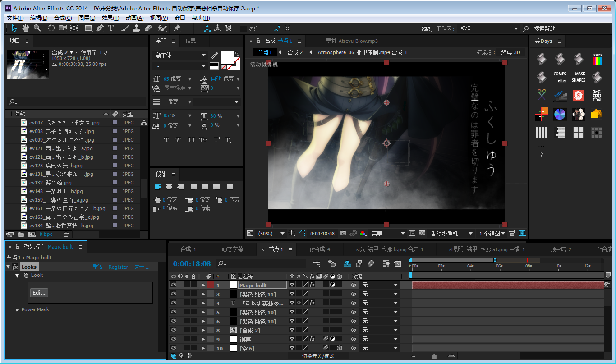The height and width of the screenshot is (364, 616).
Task: Select the Brush tool
Action: coord(126,28)
